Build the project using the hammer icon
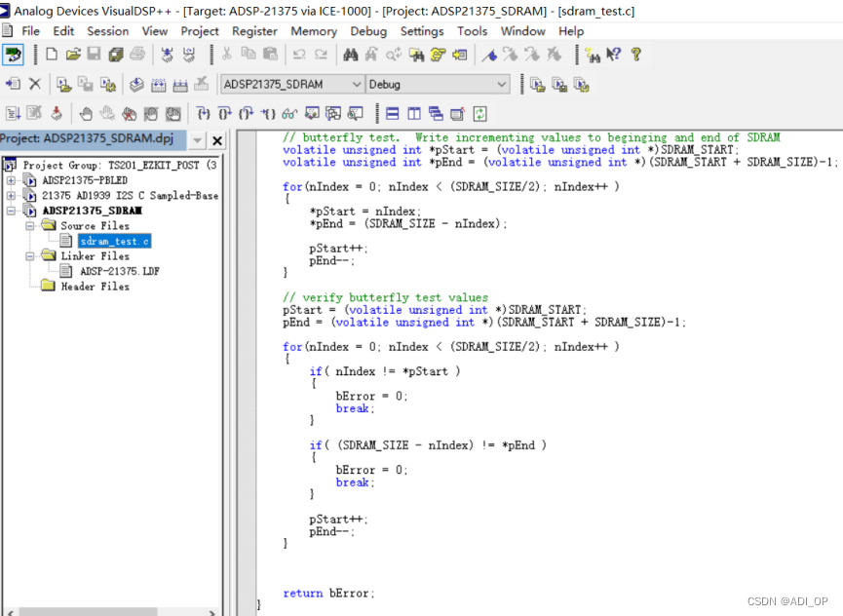Viewport: 843px width, 616px height. point(157,84)
